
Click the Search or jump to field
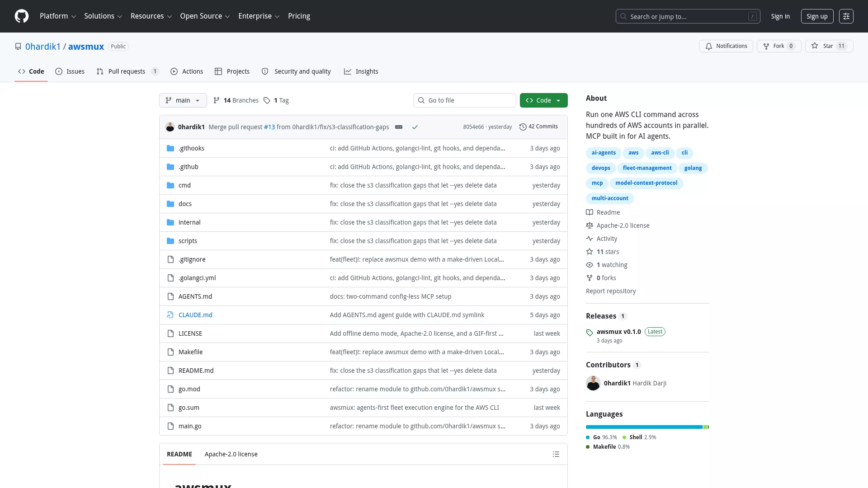pos(688,16)
